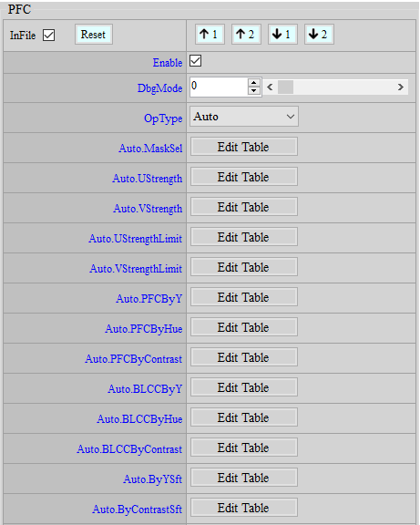This screenshot has width=420, height=525.
Task: Click the down arrow 2 button
Action: (319, 34)
